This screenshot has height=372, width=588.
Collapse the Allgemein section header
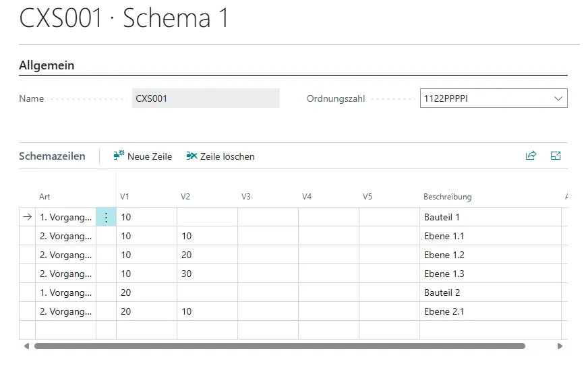point(47,65)
